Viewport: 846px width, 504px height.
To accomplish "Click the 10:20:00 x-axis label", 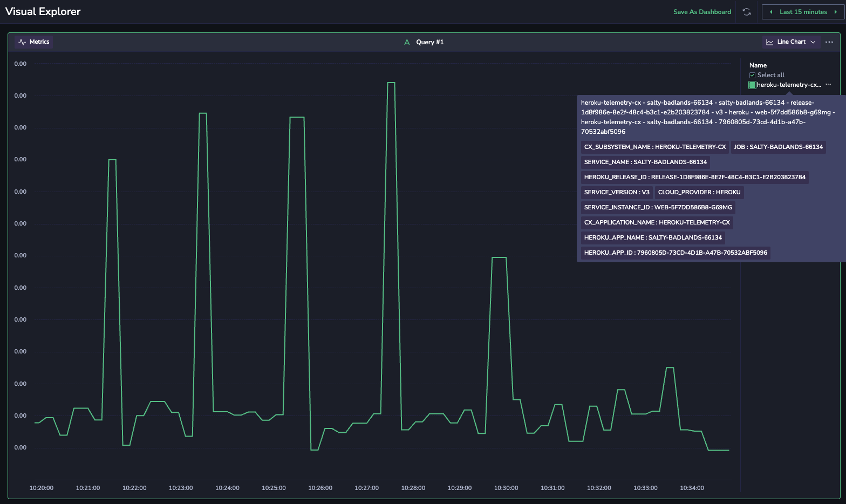I will [x=42, y=488].
